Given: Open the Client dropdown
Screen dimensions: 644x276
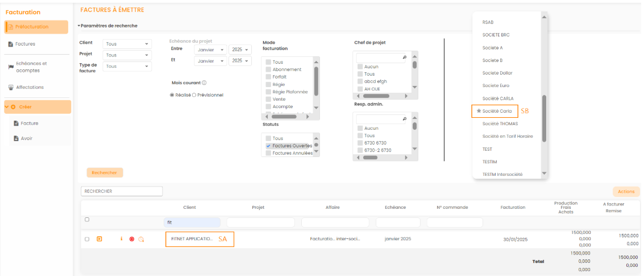Looking at the screenshot, I should 127,44.
